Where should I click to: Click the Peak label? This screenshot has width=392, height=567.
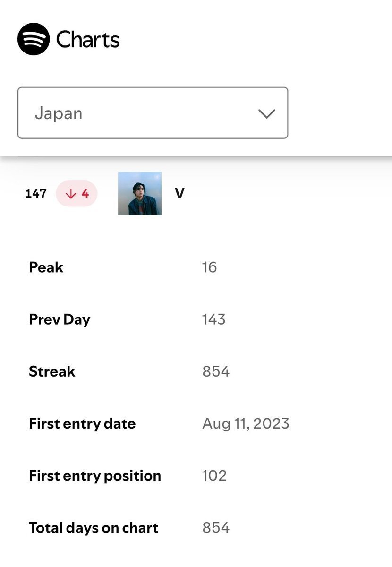point(46,267)
